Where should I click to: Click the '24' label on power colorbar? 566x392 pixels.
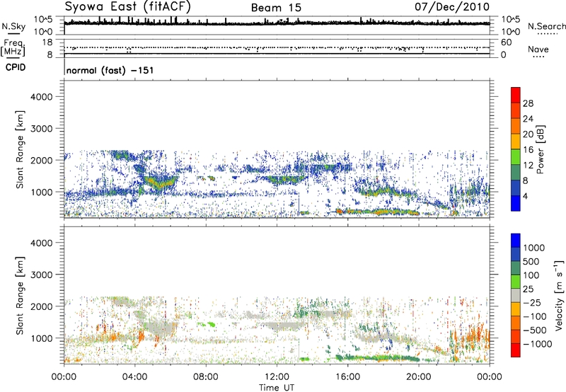[x=528, y=119]
